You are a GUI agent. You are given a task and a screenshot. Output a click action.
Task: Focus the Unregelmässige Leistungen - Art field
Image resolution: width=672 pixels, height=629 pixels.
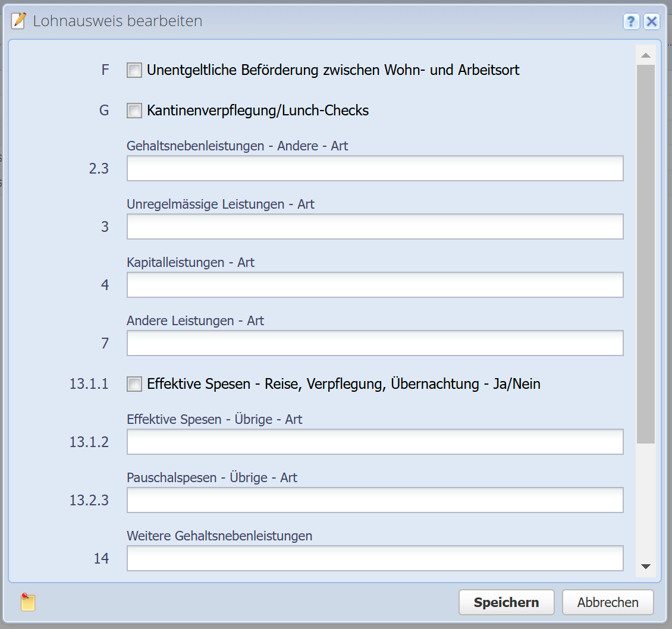coord(375,227)
